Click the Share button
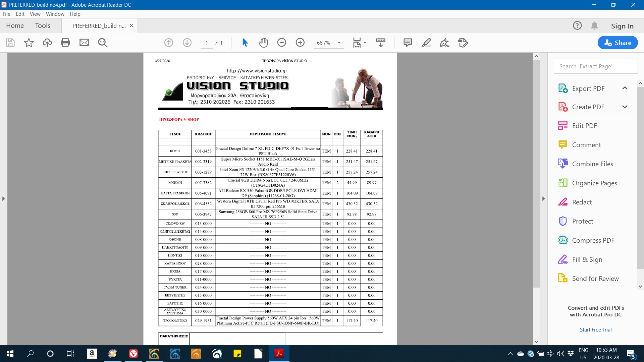644x362 pixels. pos(618,43)
